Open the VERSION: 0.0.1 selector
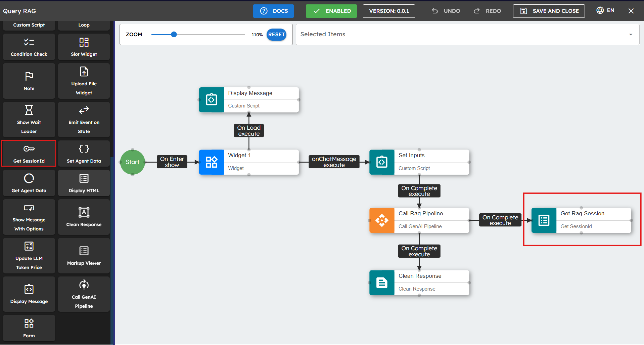This screenshot has height=345, width=644. tap(388, 11)
